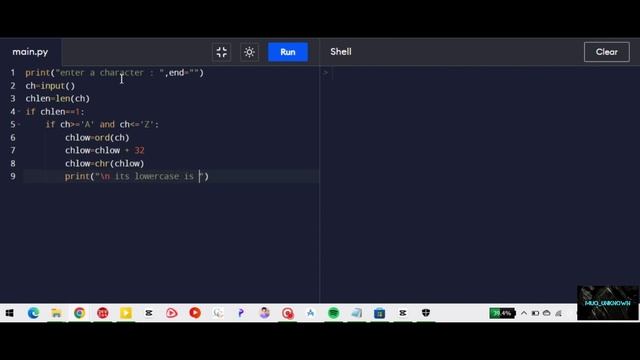
Task: Open the Windows Security shield icon
Action: (426, 313)
